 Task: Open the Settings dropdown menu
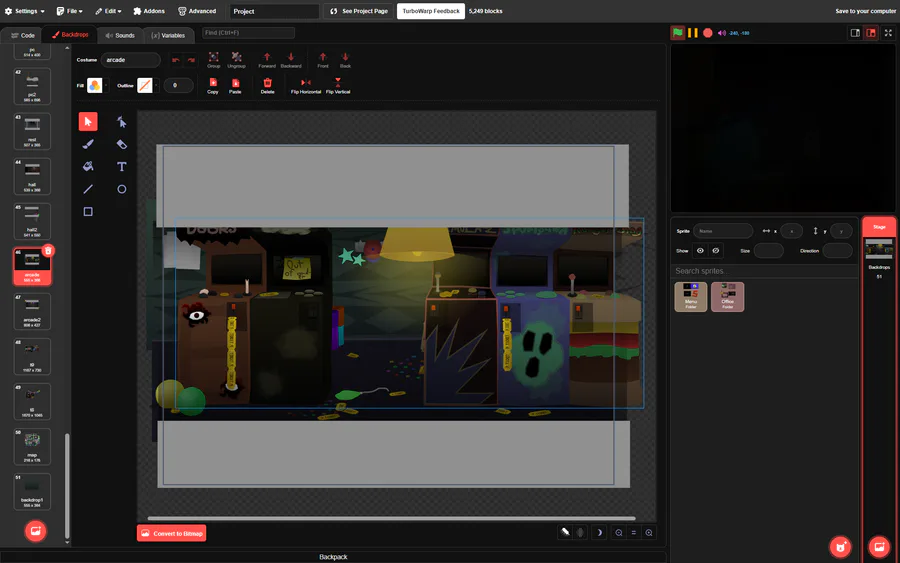click(25, 11)
